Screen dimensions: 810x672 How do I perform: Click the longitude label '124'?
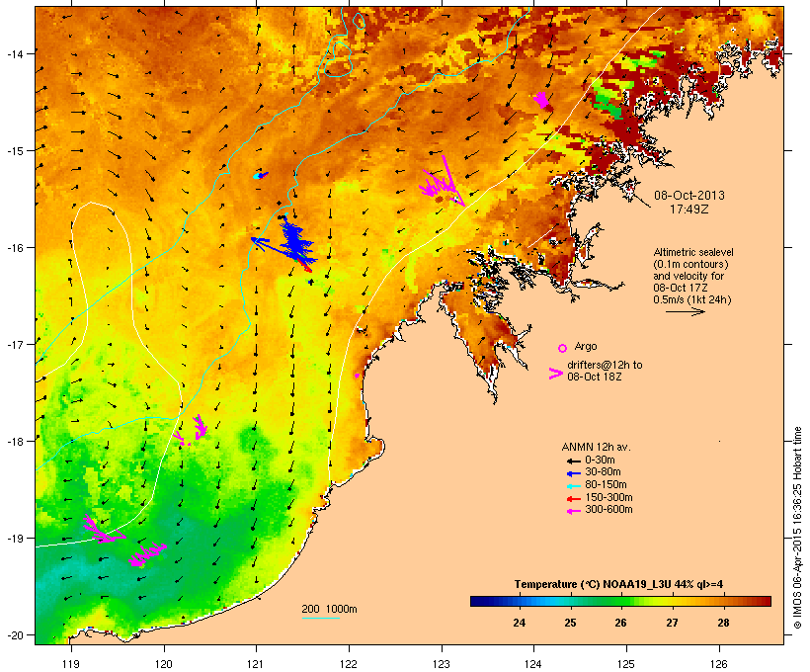point(533,664)
